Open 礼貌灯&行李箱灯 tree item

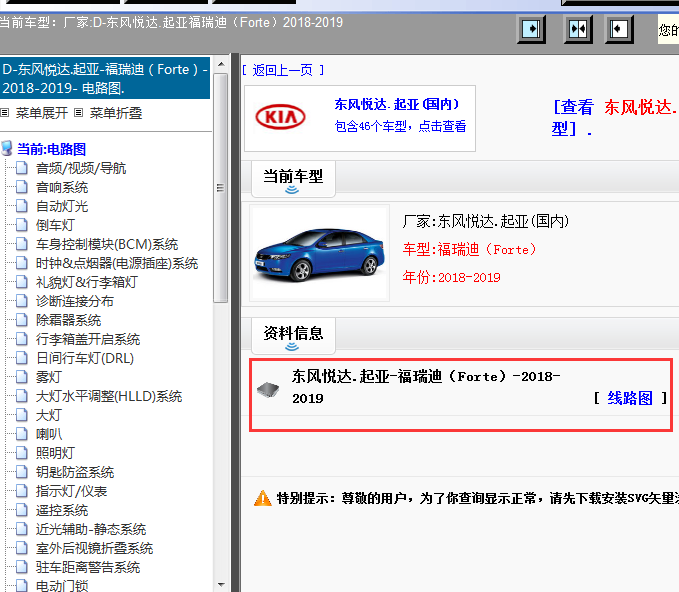point(87,282)
